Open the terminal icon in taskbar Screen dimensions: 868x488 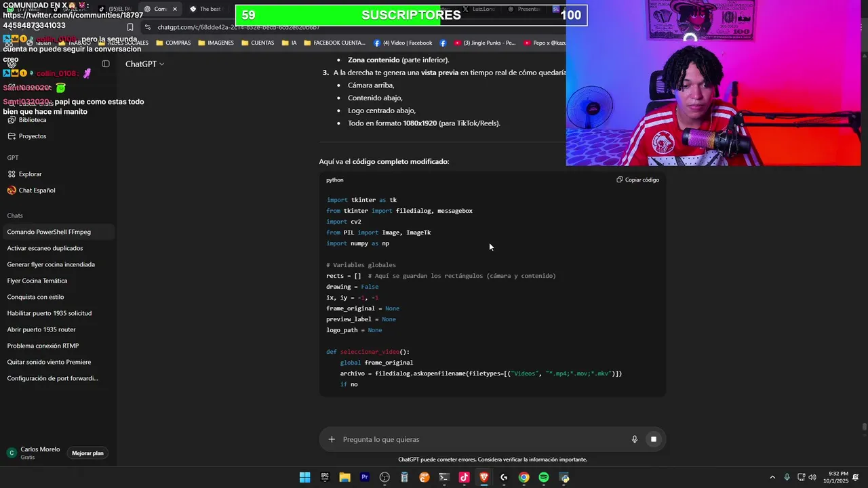click(x=444, y=477)
